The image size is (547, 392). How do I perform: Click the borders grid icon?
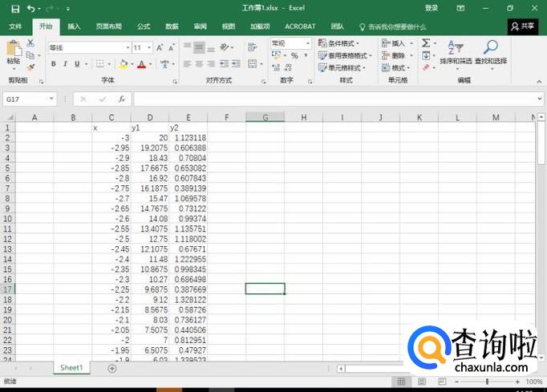tap(100, 64)
